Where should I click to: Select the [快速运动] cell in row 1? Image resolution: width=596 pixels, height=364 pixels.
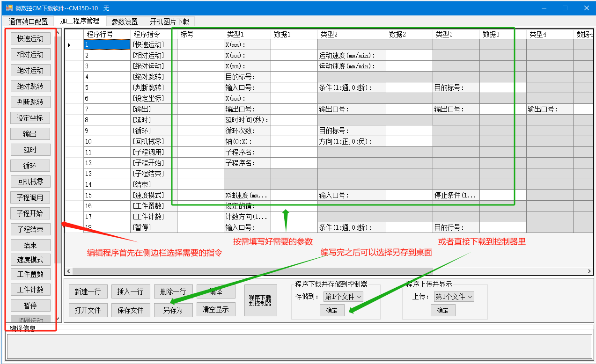click(154, 44)
